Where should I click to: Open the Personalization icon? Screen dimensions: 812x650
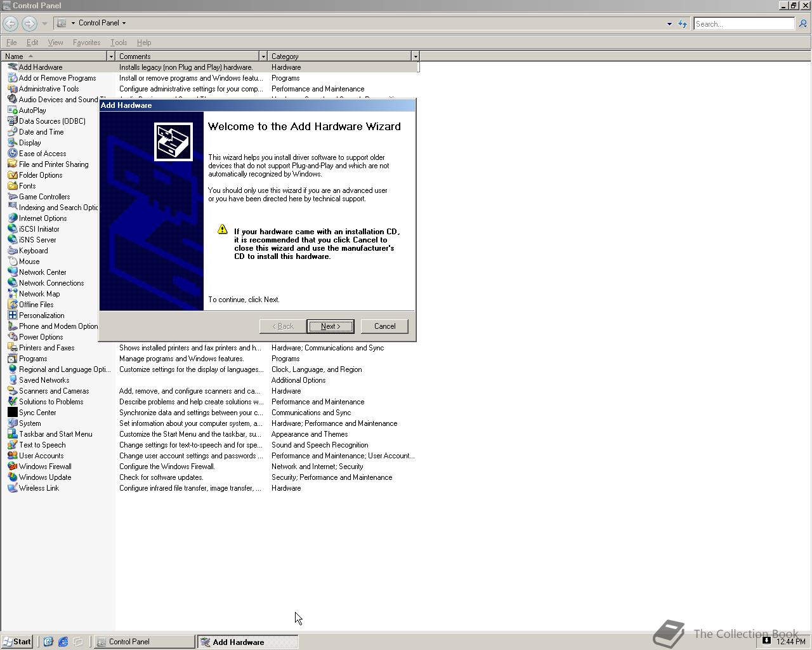(x=12, y=315)
